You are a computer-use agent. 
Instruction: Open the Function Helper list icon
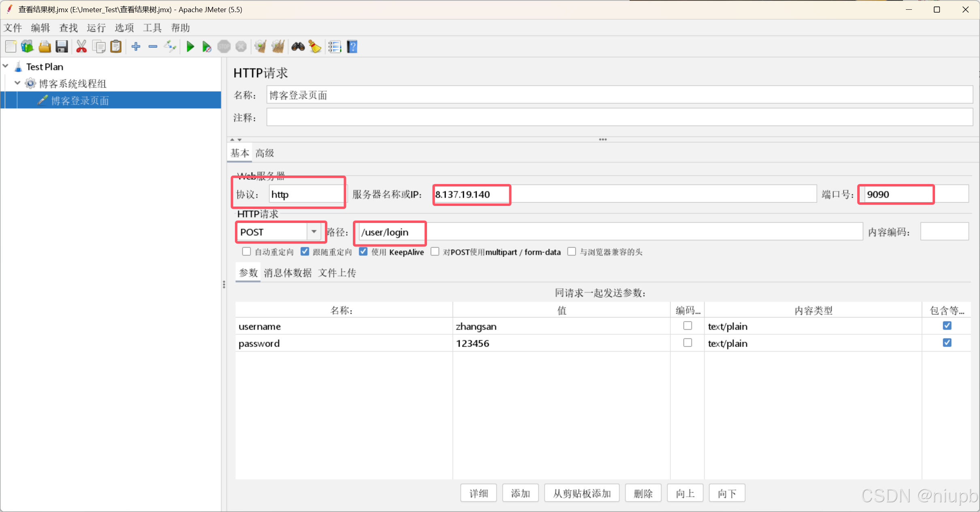click(335, 47)
